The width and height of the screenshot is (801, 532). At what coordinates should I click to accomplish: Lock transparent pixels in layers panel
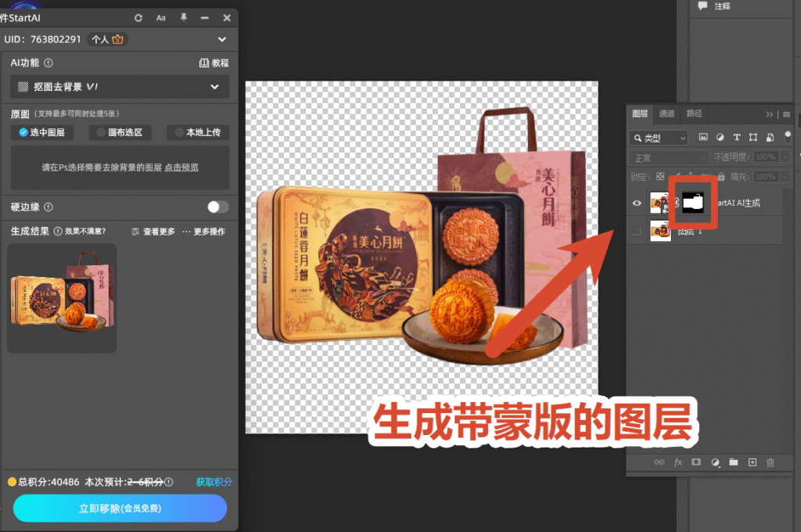(660, 176)
